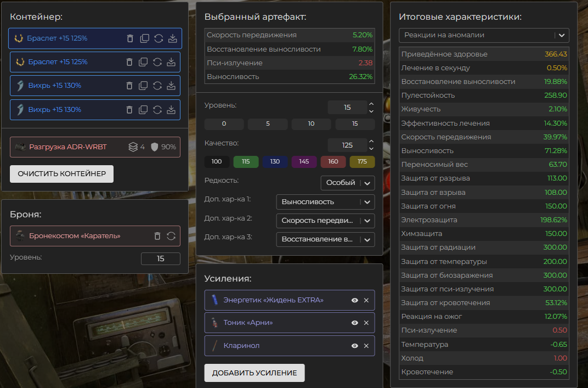The width and height of the screenshot is (588, 388).
Task: Toggle visibility of Энергетик «Жидень EXTRA»
Action: coord(355,300)
